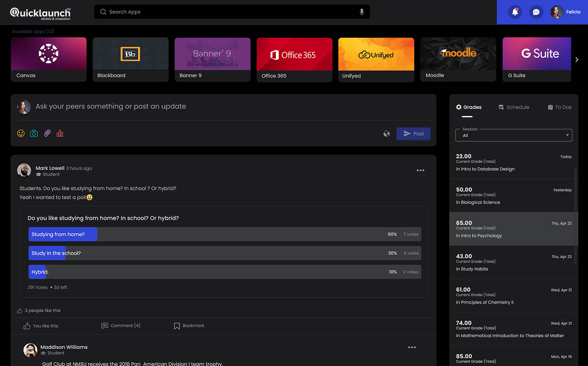Attach a file with the paperclip icon
The image size is (588, 366).
click(47, 133)
